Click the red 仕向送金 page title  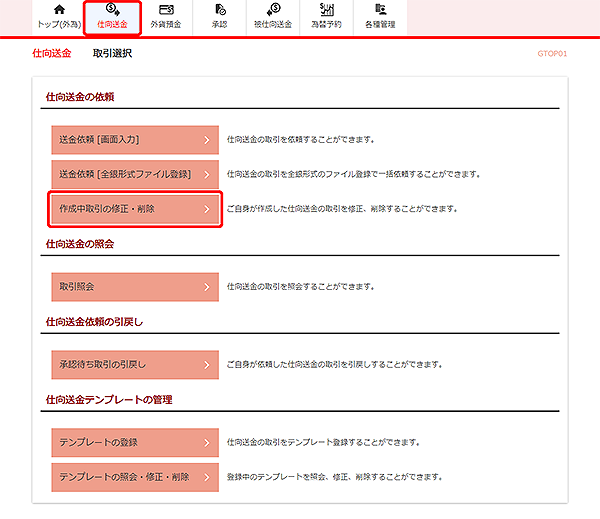tap(52, 53)
